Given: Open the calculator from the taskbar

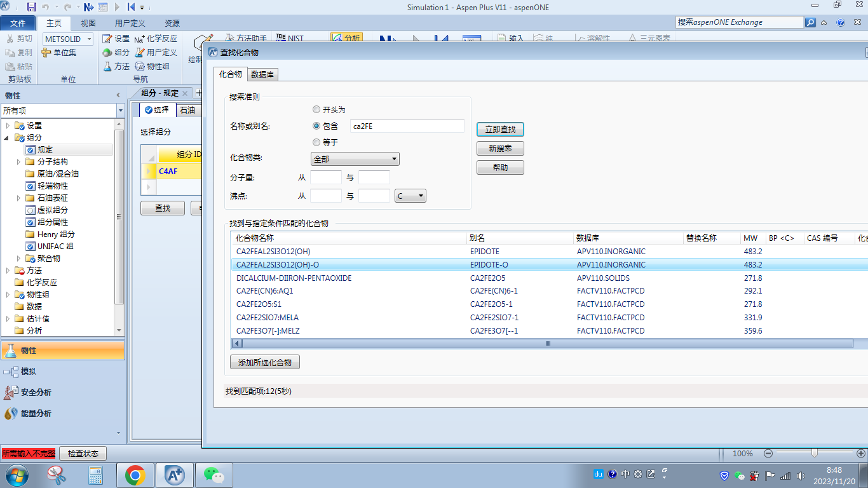Looking at the screenshot, I should point(96,475).
